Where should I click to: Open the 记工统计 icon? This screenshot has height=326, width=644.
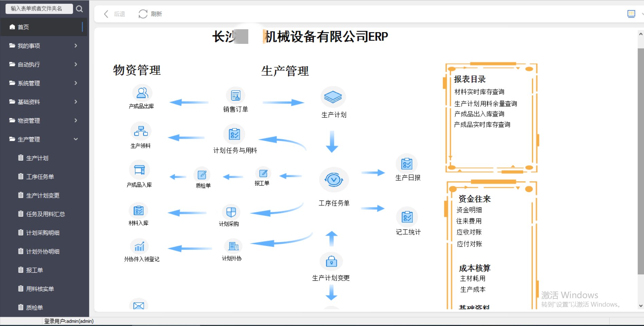[x=407, y=217]
